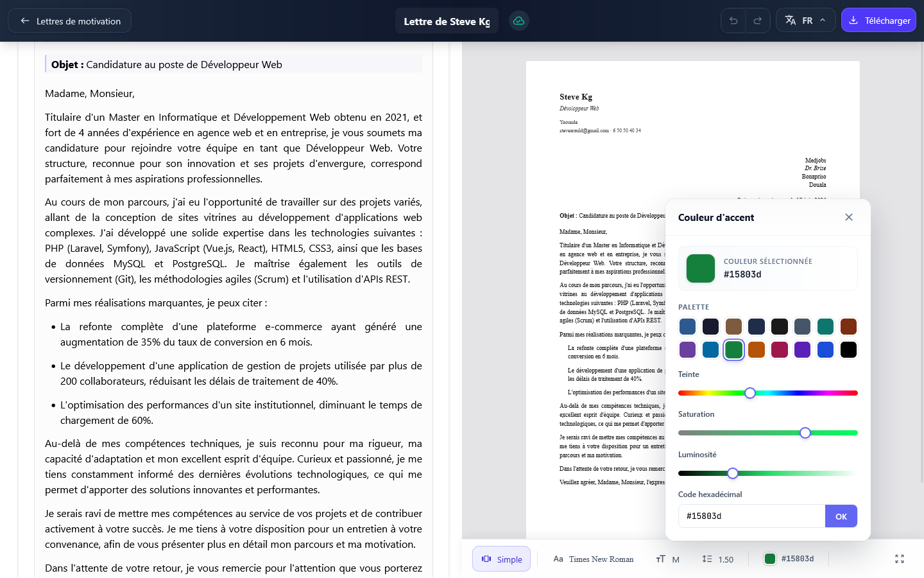Click the Télécharger button
The height and width of the screenshot is (578, 924).
coord(878,21)
